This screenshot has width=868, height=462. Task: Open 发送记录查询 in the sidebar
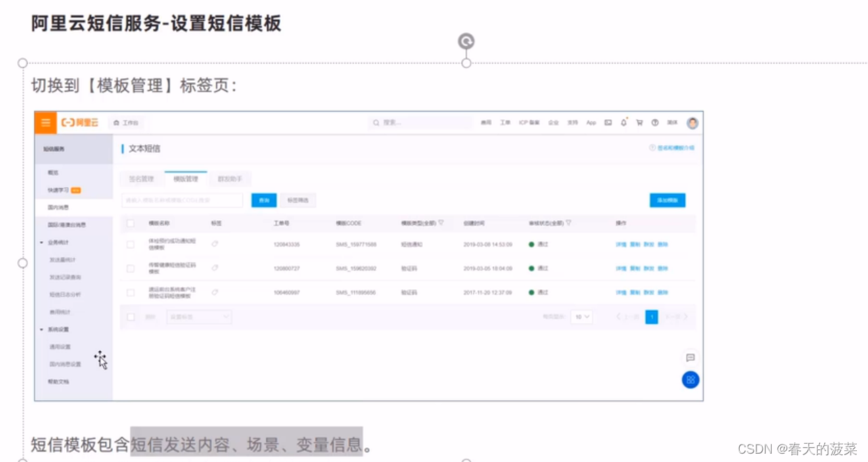[65, 277]
